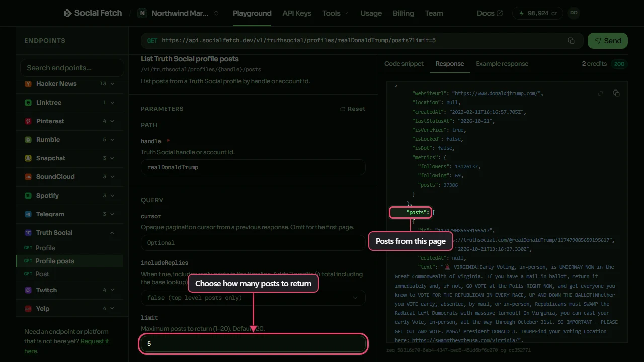644x362 pixels.
Task: Click the Spotify platform icon
Action: tap(28, 196)
